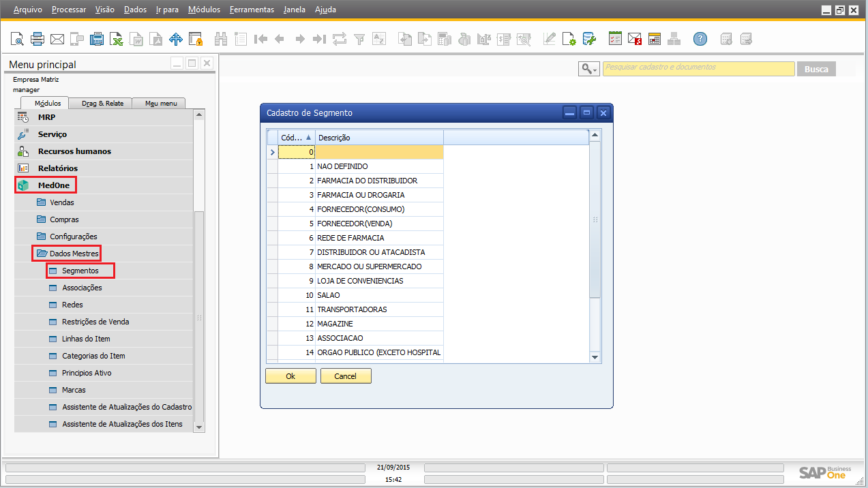Open Linhas do Item entry
Viewport: 868px width, 488px height.
pyautogui.click(x=86, y=339)
